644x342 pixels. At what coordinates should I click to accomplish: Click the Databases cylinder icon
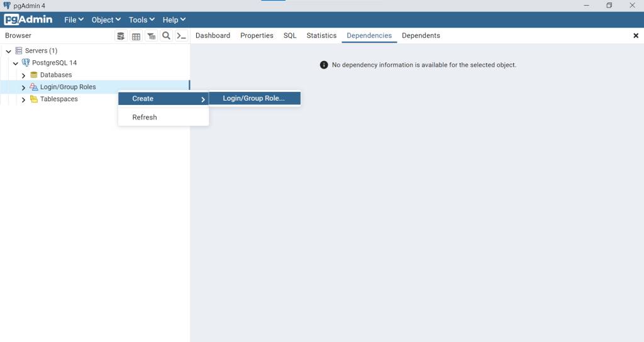[x=34, y=75]
